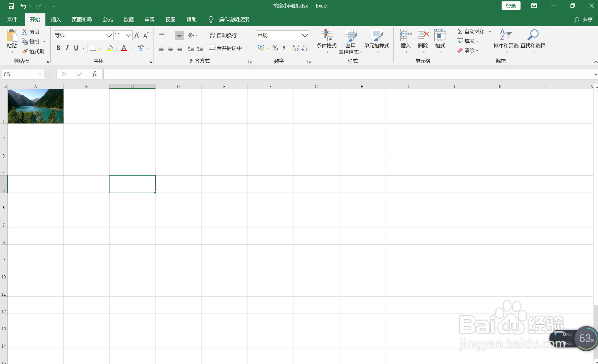Toggle Bold formatting
The height and width of the screenshot is (364, 598).
(58, 48)
